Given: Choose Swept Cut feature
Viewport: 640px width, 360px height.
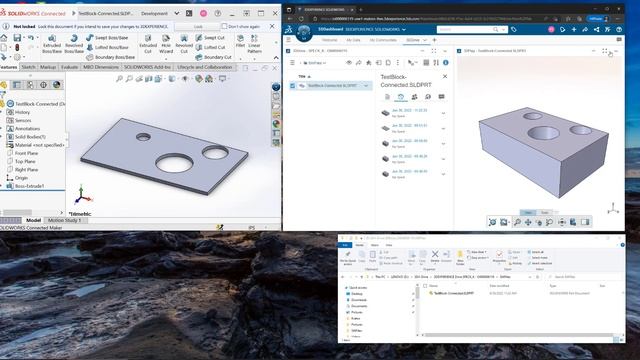Looking at the screenshot, I should point(210,38).
